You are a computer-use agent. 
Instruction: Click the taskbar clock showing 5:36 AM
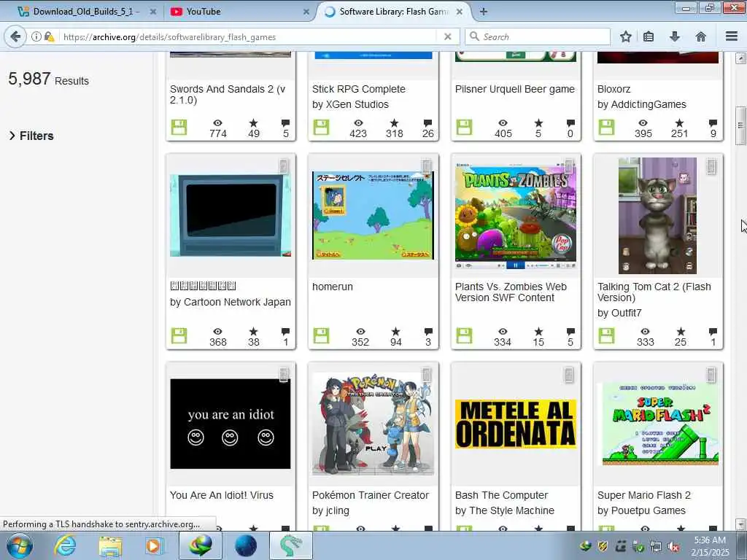[x=710, y=546]
